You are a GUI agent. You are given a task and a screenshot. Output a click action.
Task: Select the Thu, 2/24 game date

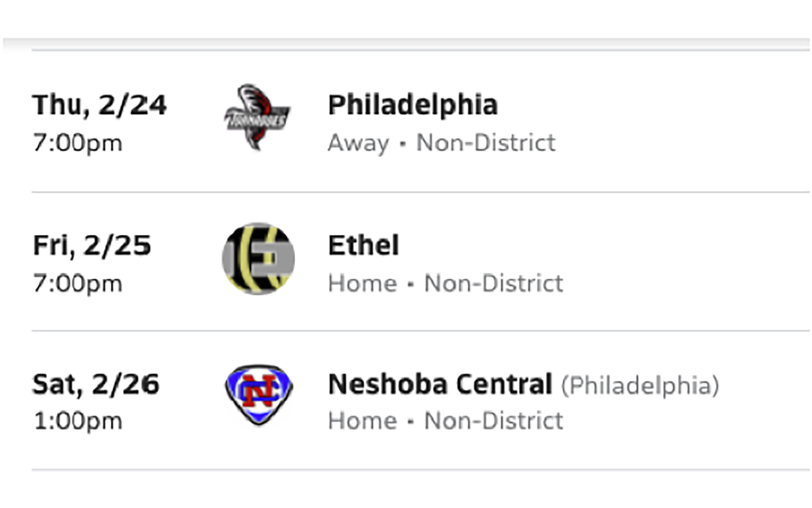[99, 105]
